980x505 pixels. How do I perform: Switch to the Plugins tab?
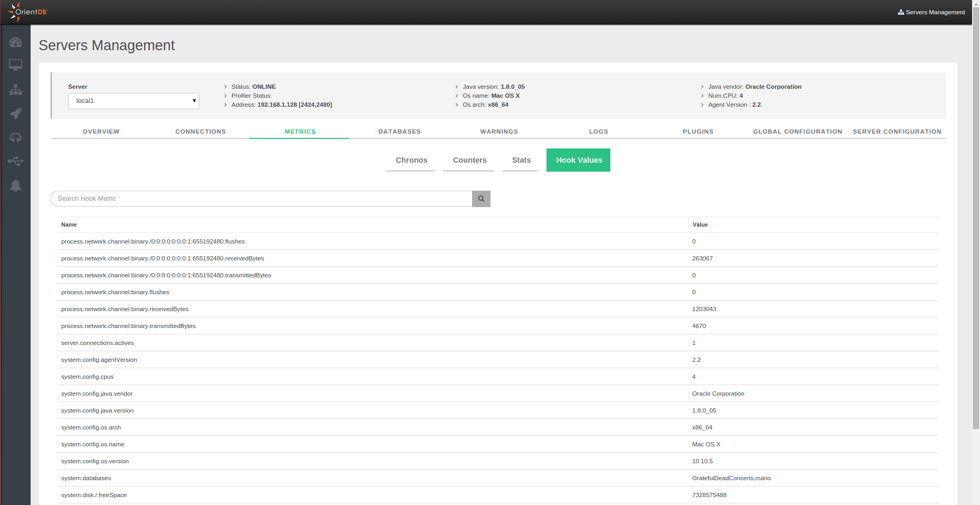698,132
